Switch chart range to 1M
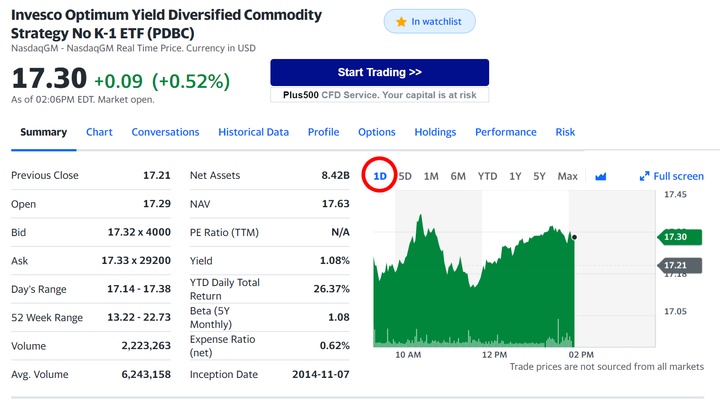 [x=431, y=176]
